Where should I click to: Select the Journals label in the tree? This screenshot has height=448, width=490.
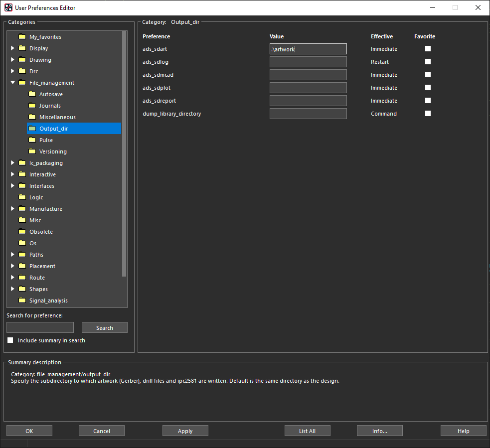coord(50,106)
